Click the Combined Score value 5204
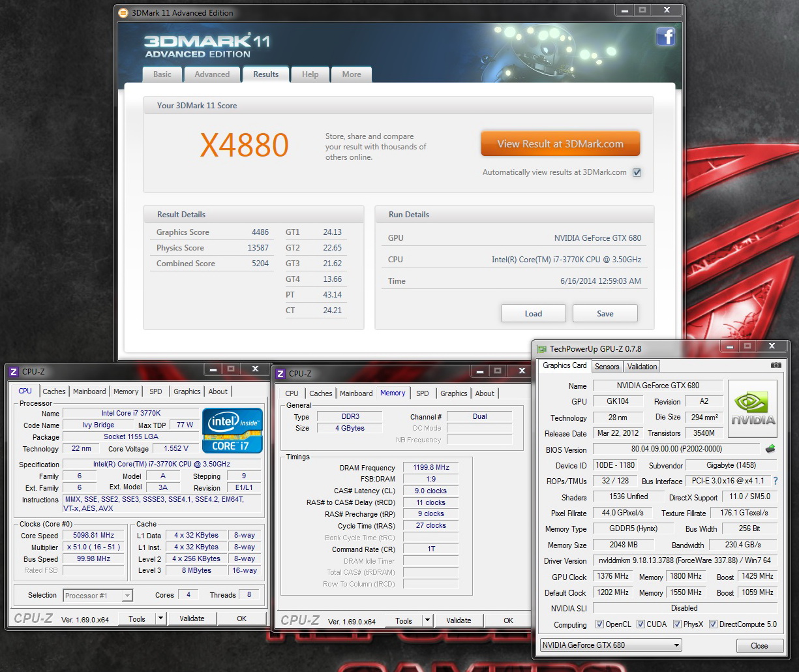Screen dimensions: 799x672 pyautogui.click(x=260, y=264)
